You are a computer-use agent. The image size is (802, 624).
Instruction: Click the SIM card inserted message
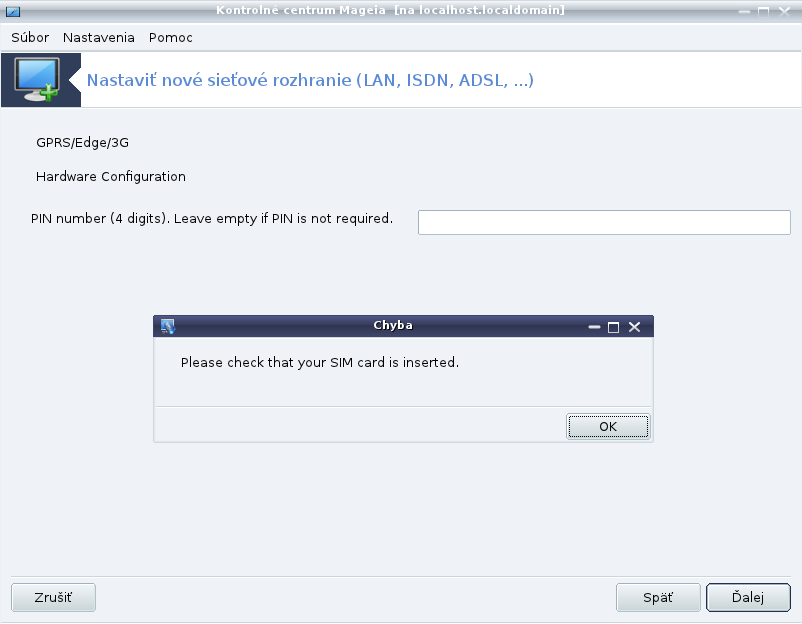[x=320, y=363]
